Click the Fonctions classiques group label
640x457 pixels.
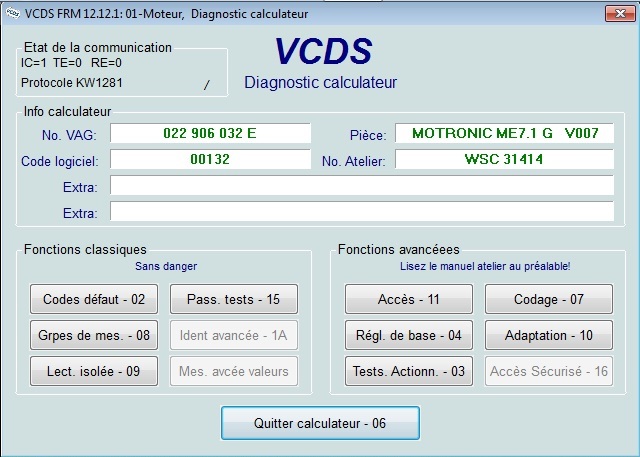pyautogui.click(x=85, y=249)
